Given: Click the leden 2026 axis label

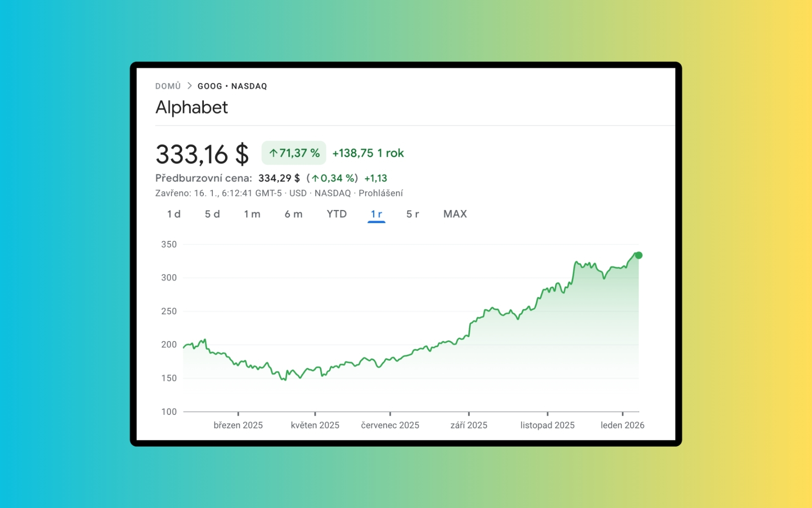Looking at the screenshot, I should click(623, 425).
